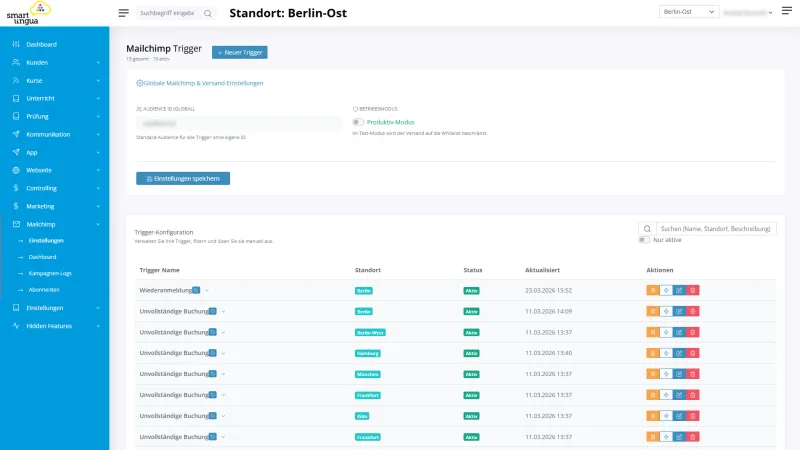Enable the Nur aktive filter switch
This screenshot has height=450, width=800.
tap(644, 240)
